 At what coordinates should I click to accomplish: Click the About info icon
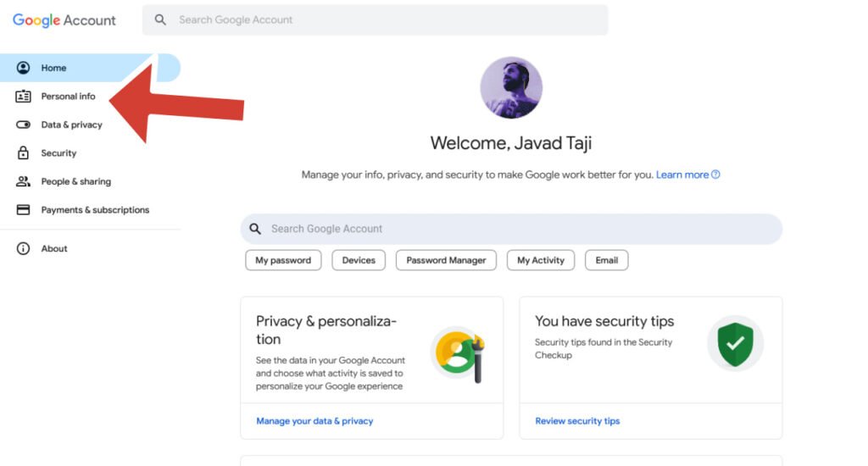(23, 249)
